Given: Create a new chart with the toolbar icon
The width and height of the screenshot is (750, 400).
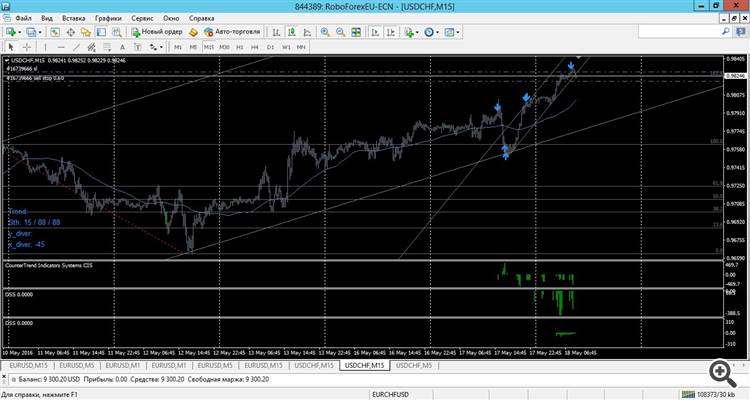Looking at the screenshot, I should 11,32.
